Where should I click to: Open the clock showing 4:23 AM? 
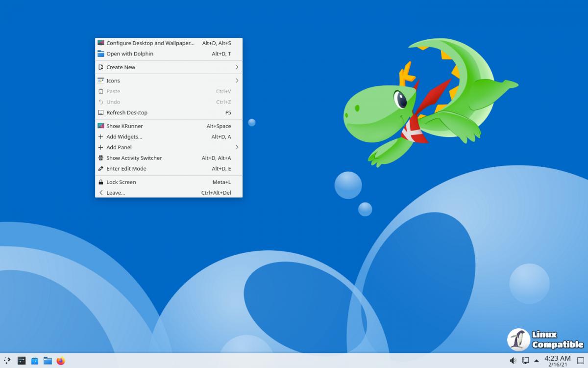(x=558, y=361)
